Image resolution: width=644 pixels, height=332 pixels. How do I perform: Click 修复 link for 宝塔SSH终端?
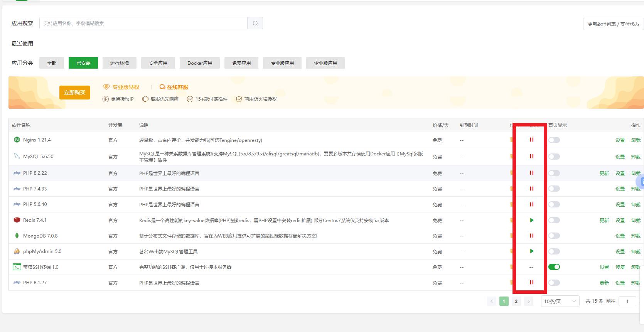click(620, 267)
